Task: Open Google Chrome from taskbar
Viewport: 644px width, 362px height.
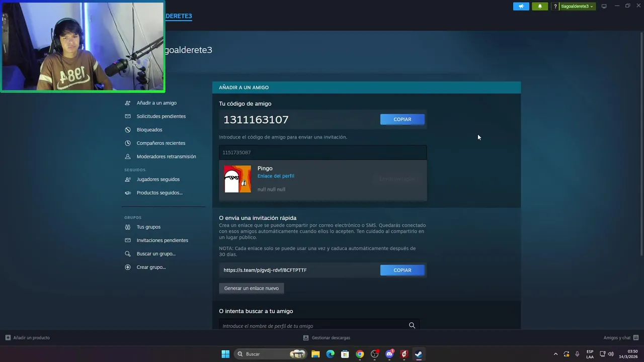Action: coord(360,354)
